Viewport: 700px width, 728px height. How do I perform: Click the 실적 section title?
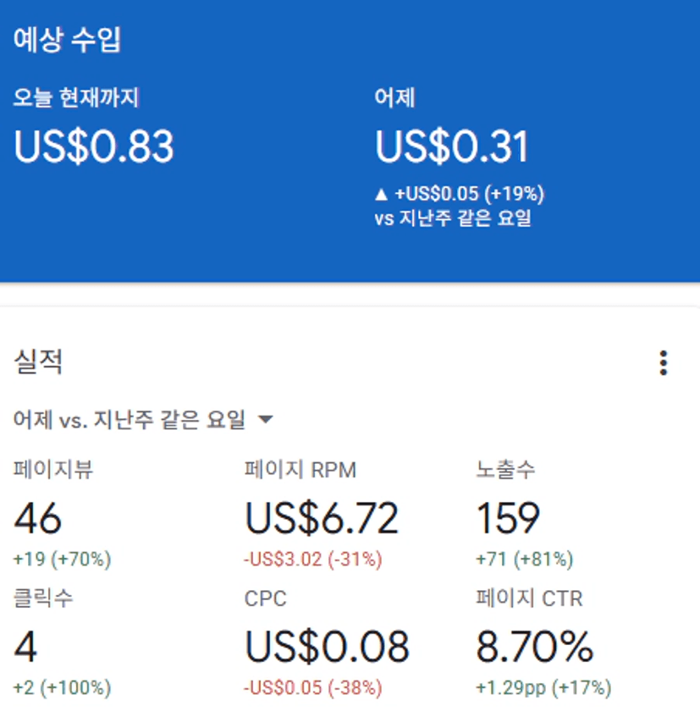[x=38, y=362]
